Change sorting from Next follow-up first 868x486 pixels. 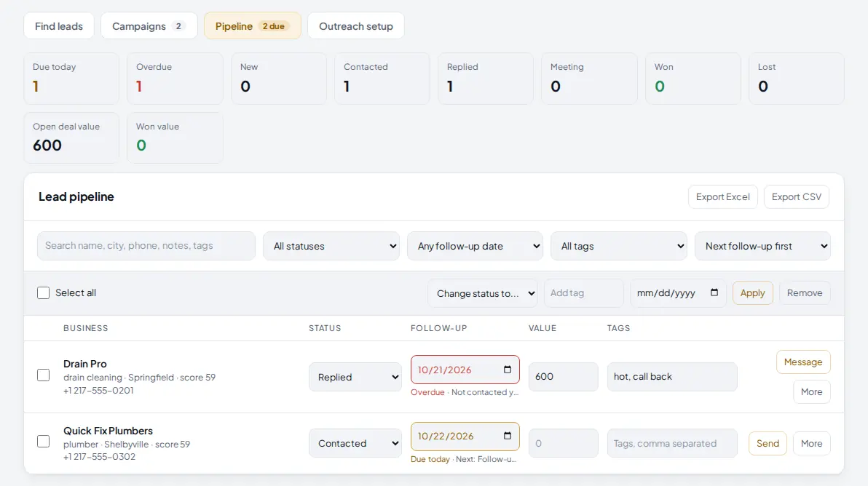pyautogui.click(x=763, y=246)
